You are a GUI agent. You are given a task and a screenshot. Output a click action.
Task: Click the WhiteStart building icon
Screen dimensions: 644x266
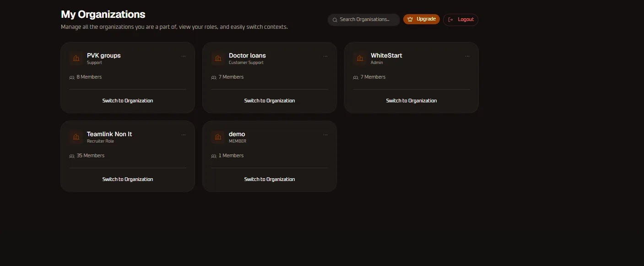coord(360,59)
